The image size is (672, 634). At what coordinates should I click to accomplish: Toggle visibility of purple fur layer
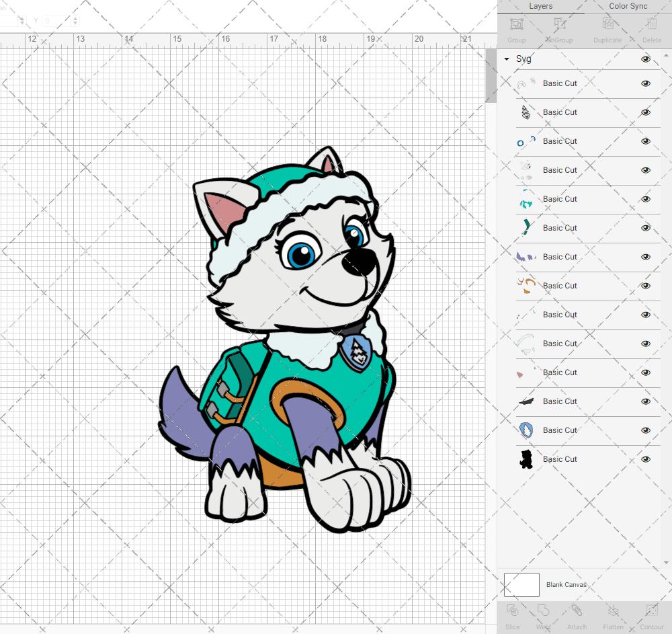(x=645, y=257)
